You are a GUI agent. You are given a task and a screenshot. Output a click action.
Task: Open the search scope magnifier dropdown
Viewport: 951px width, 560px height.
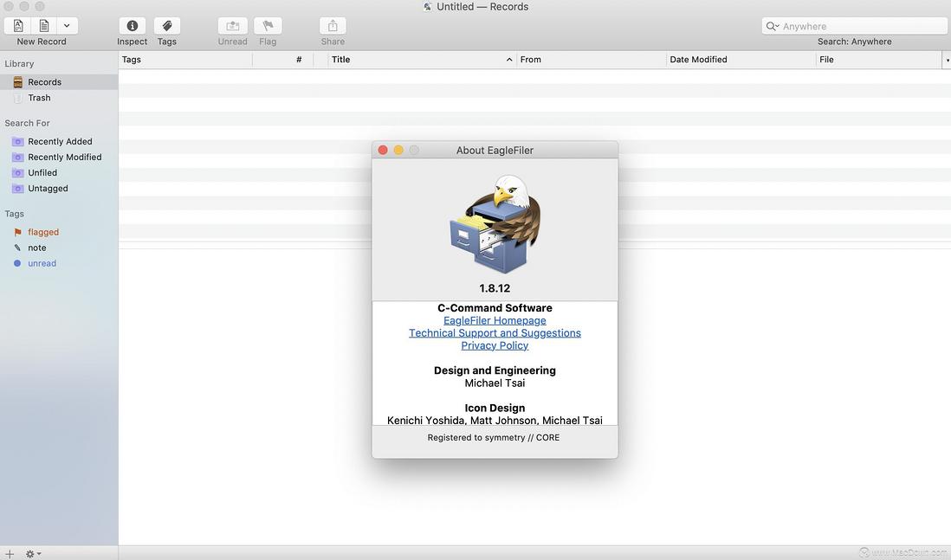772,26
